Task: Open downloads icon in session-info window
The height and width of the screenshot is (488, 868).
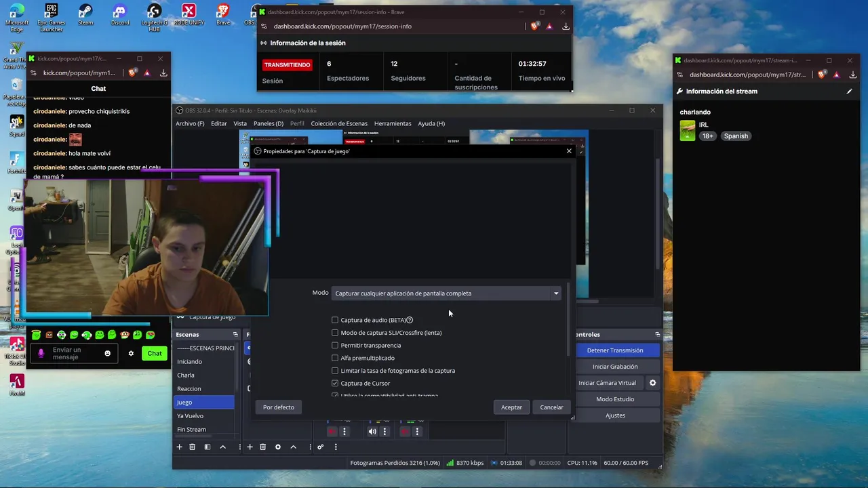Action: click(566, 26)
